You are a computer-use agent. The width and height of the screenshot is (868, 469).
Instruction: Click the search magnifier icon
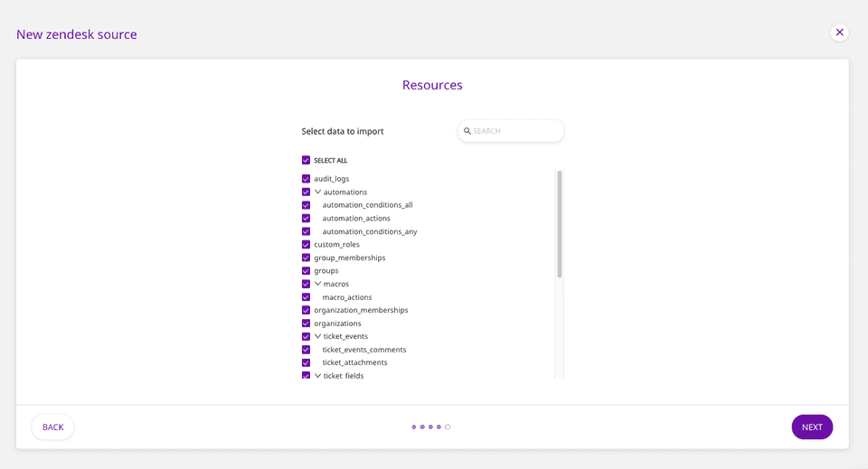[467, 131]
